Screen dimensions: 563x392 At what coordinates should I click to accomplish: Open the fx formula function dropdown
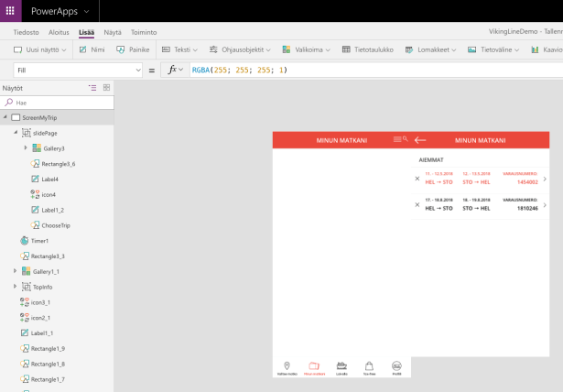174,70
